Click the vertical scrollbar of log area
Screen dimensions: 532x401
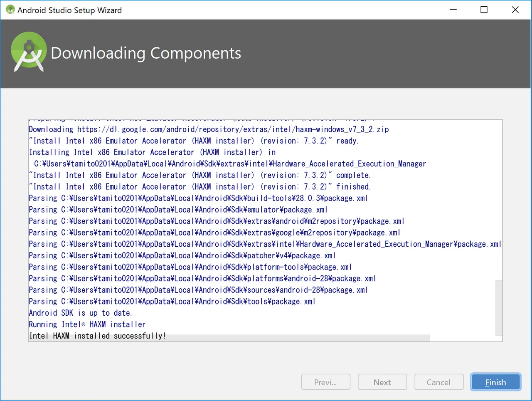[499, 307]
